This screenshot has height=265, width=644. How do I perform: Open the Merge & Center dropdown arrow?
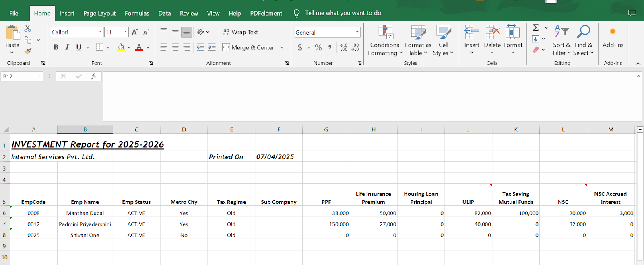tap(282, 47)
